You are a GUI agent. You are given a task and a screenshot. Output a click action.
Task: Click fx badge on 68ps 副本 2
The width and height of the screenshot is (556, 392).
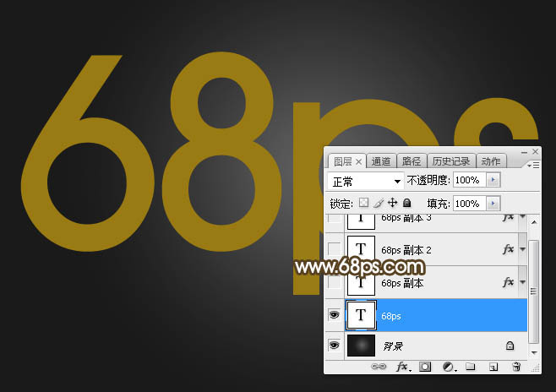point(508,249)
